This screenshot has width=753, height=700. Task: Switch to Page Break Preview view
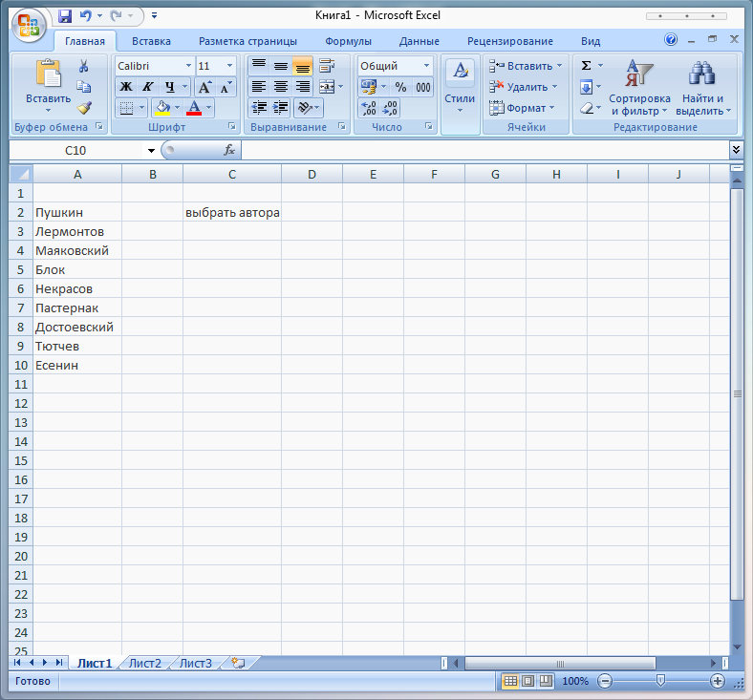point(546,681)
